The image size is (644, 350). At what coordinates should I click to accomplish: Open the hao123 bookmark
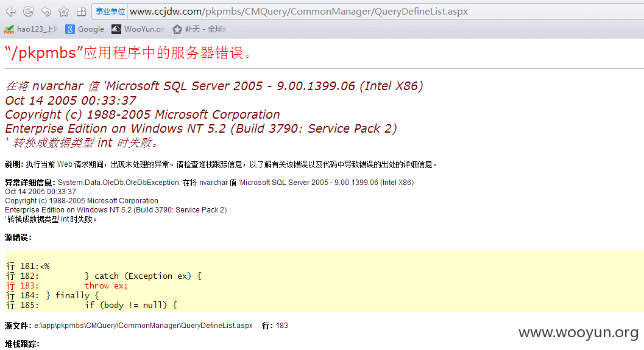coord(31,29)
